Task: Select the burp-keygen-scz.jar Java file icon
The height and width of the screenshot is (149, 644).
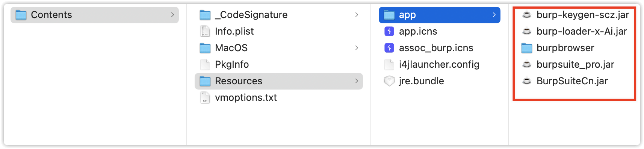Action: coord(527,15)
